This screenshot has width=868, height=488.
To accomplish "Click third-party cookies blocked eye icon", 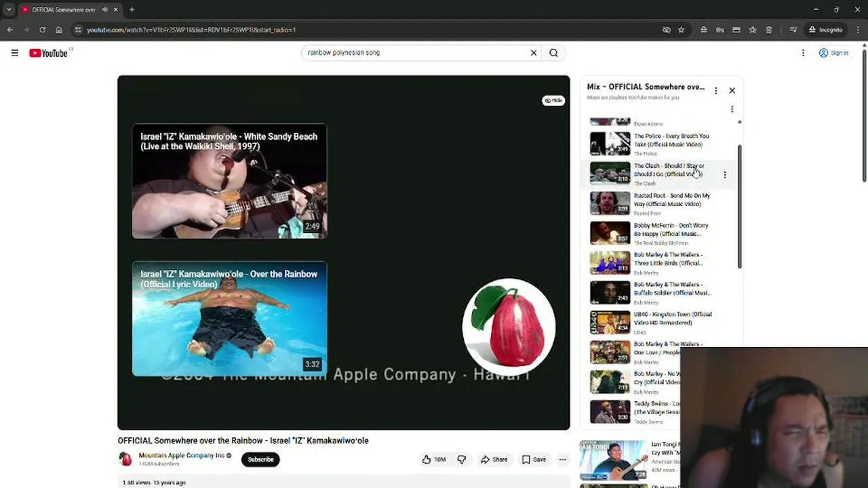I will point(667,30).
